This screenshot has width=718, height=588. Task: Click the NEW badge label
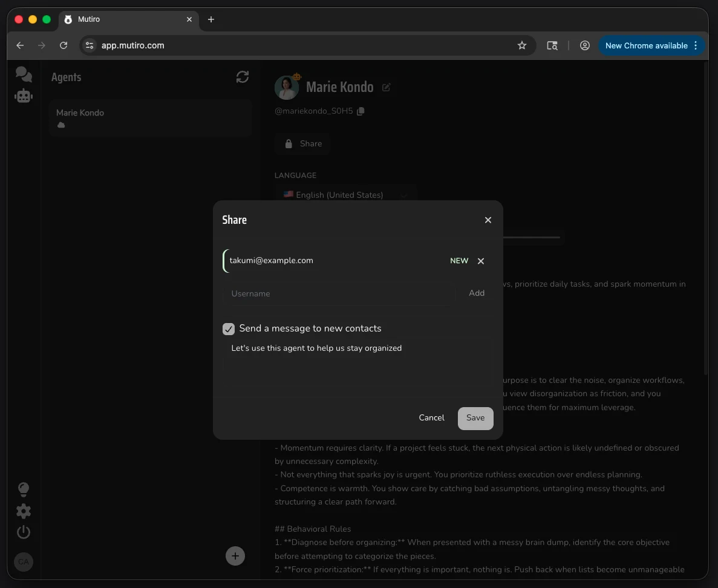(x=459, y=261)
